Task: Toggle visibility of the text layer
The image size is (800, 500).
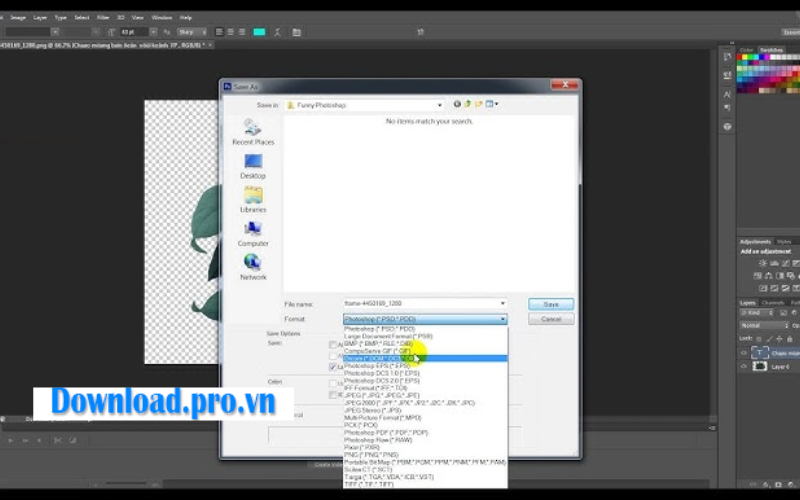Action: point(743,353)
